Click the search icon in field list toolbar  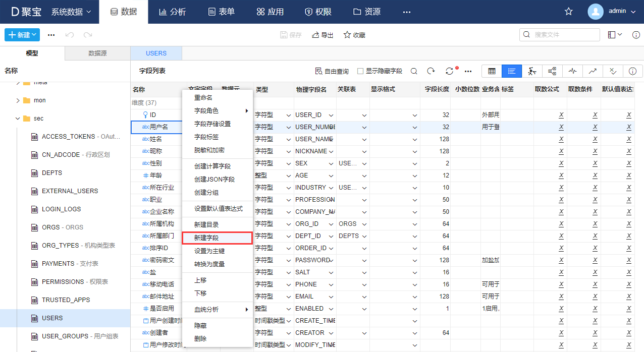coord(414,71)
